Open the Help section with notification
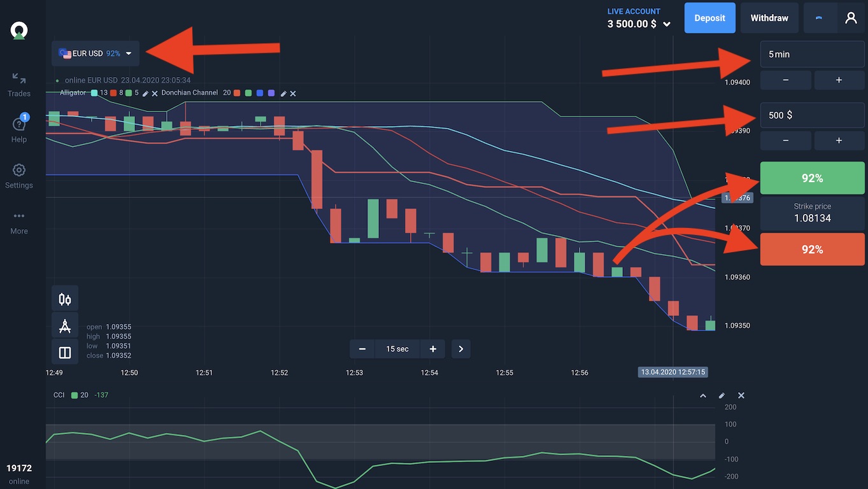 19,130
